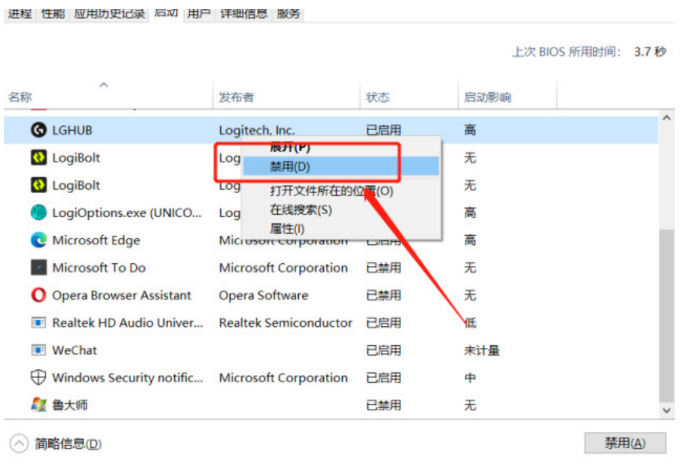Image resolution: width=681 pixels, height=465 pixels.
Task: Collapse view with 简略信息(D) chevron
Action: click(x=18, y=443)
